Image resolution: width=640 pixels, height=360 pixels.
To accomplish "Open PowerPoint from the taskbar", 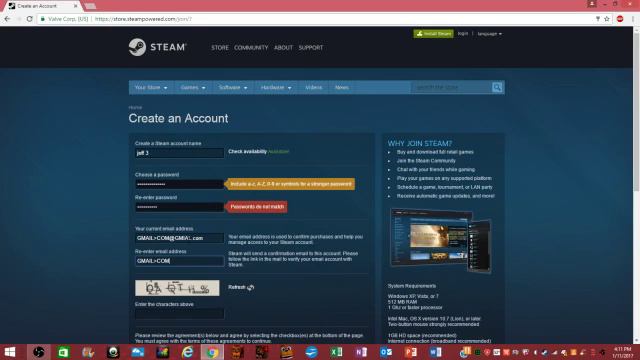I will tap(411, 352).
